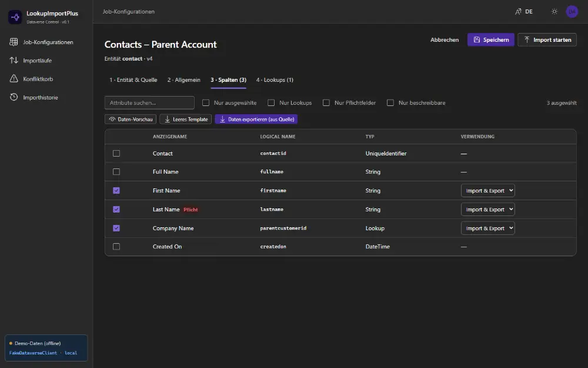Image resolution: width=588 pixels, height=368 pixels.
Task: Click the Importhistorie clock icon
Action: (14, 97)
